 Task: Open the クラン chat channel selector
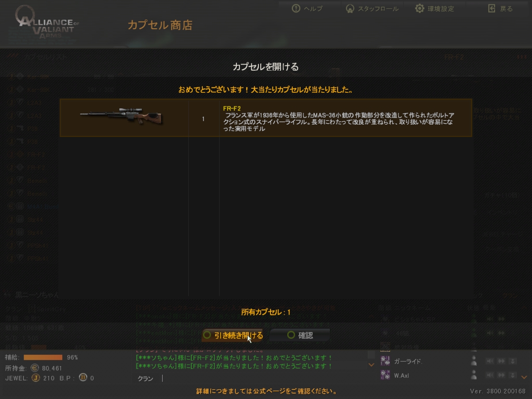click(x=145, y=379)
